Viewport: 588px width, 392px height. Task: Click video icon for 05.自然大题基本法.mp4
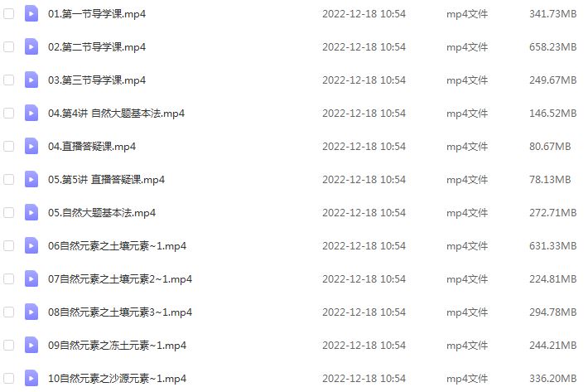pyautogui.click(x=31, y=213)
